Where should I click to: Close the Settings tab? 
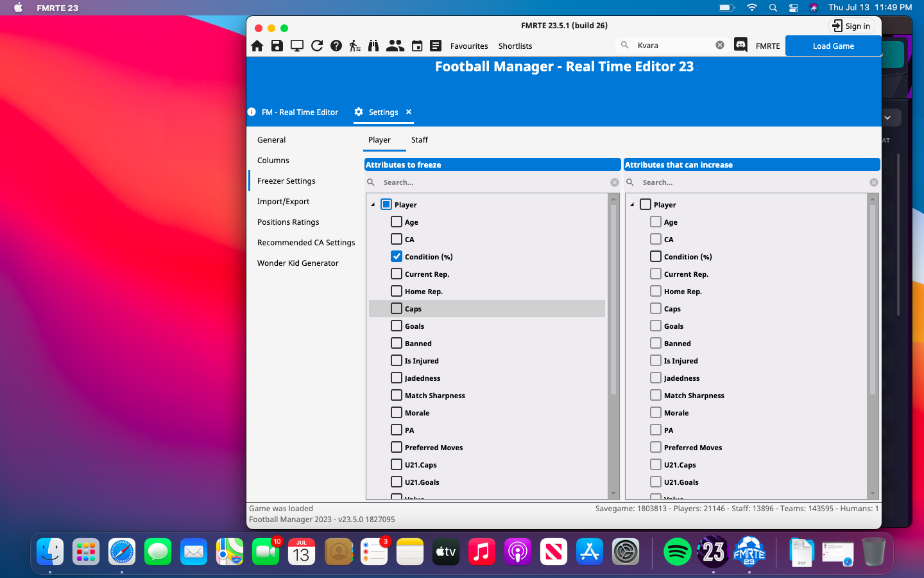pyautogui.click(x=409, y=112)
